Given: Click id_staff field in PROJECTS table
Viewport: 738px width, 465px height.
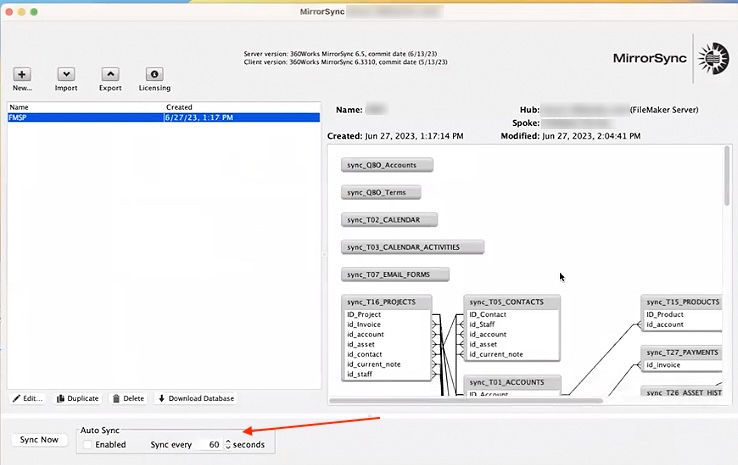Looking at the screenshot, I should 360,374.
